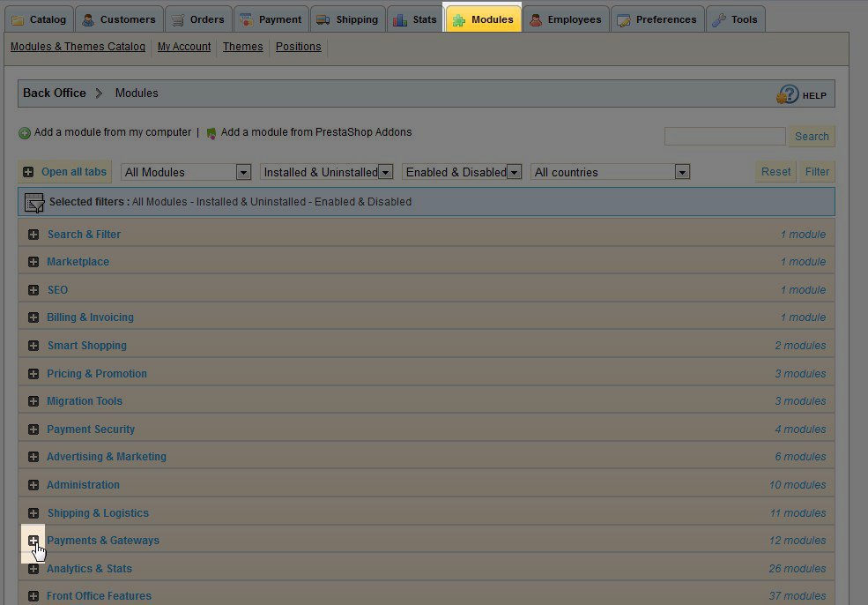Expand the SEO category plus icon
868x605 pixels.
click(x=33, y=290)
